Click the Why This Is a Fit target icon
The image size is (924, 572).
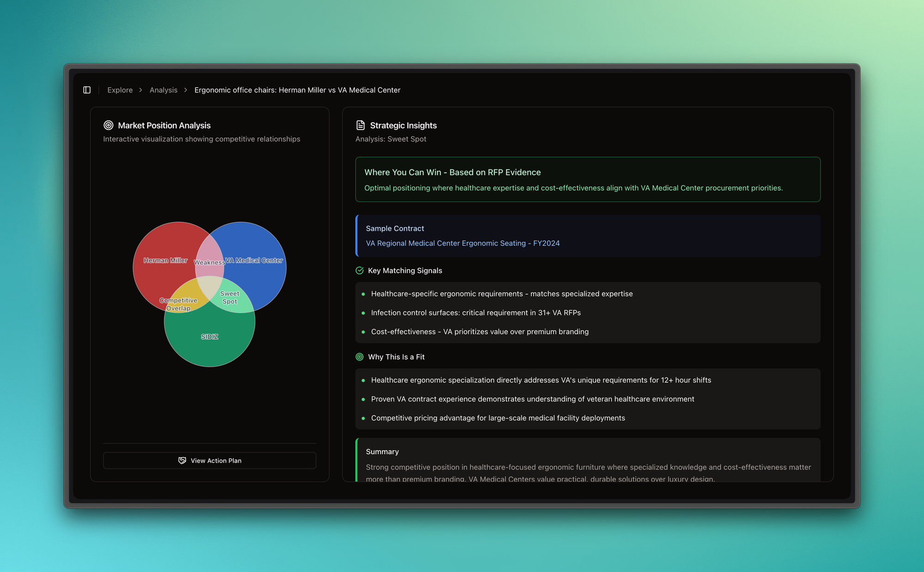click(359, 357)
